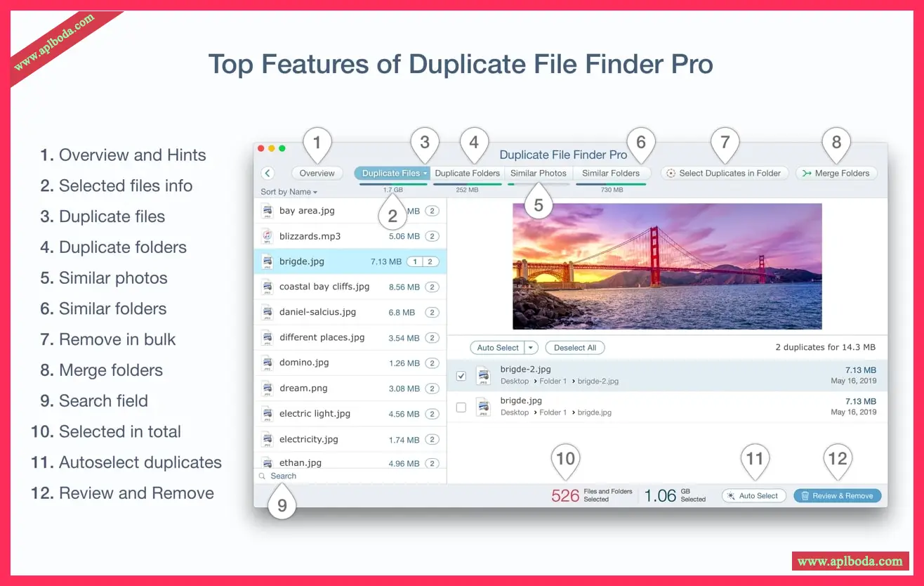Click the Duplicate Folders 252 MB size bar

[467, 184]
